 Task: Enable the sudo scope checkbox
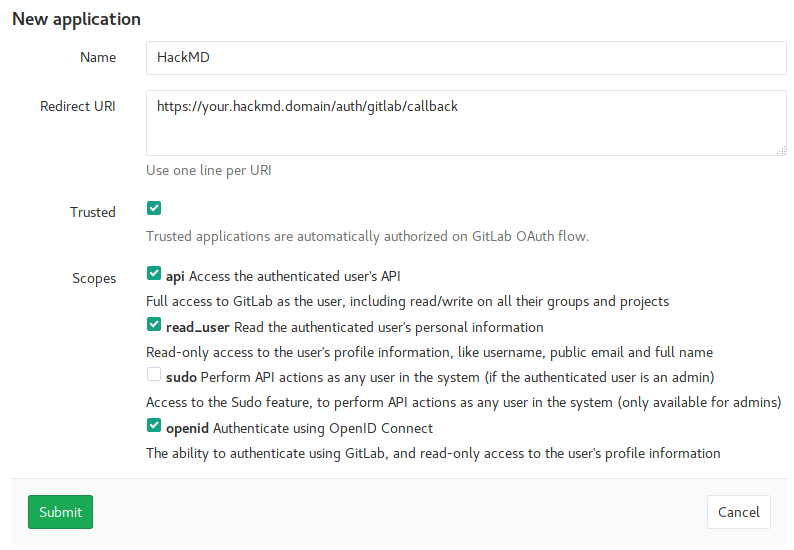click(x=154, y=375)
